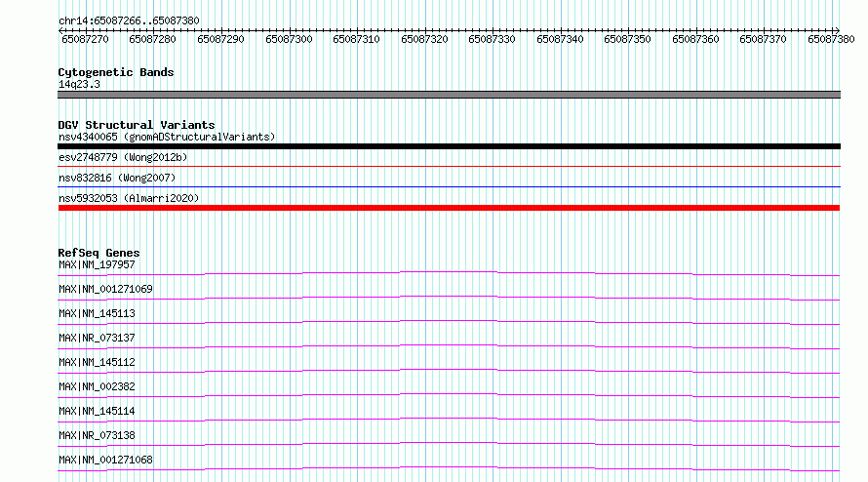This screenshot has height=482, width=868.
Task: Select esv2748779 (Wong2012b) label
Action: [x=123, y=157]
